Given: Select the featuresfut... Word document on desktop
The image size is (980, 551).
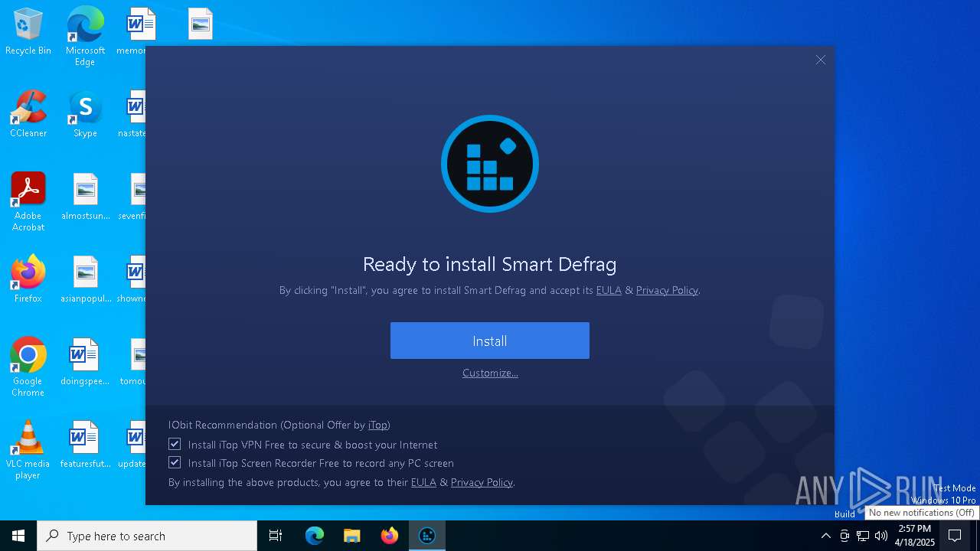Looking at the screenshot, I should 85,445.
